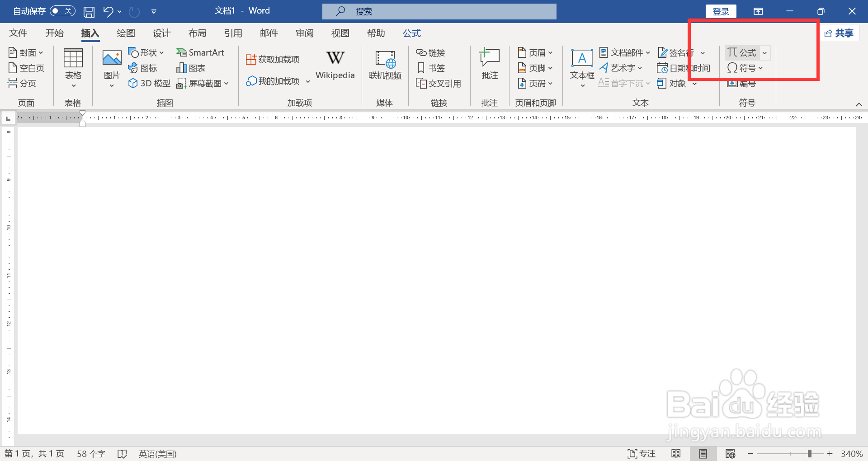The width and height of the screenshot is (868, 461).
Task: Insert a 空白页 blank page
Action: (26, 68)
